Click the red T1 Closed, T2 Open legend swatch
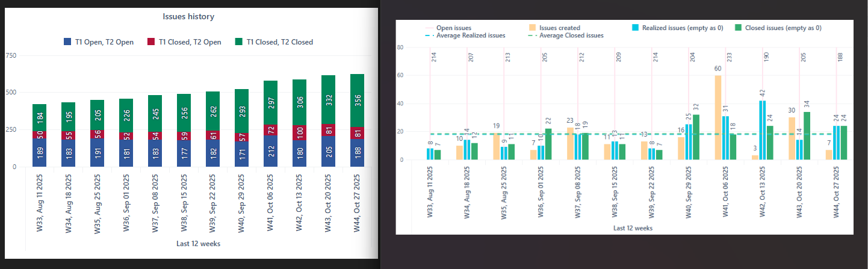868x269 pixels. point(151,42)
